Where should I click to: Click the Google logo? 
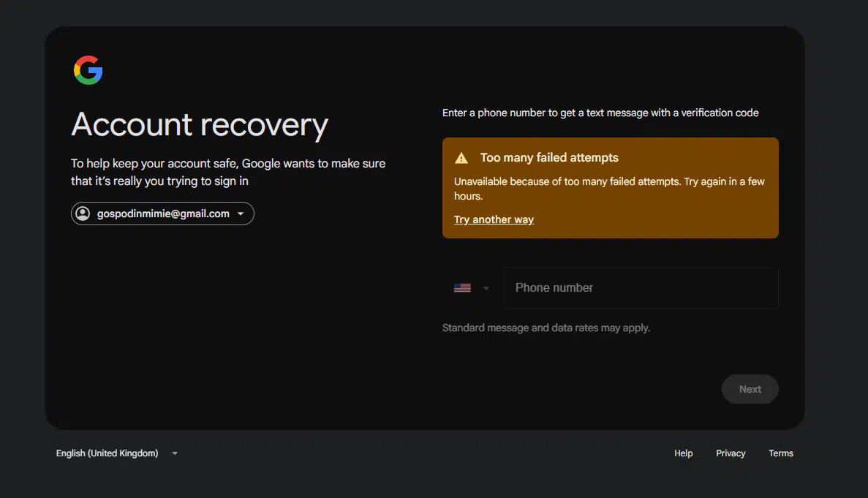click(x=88, y=70)
